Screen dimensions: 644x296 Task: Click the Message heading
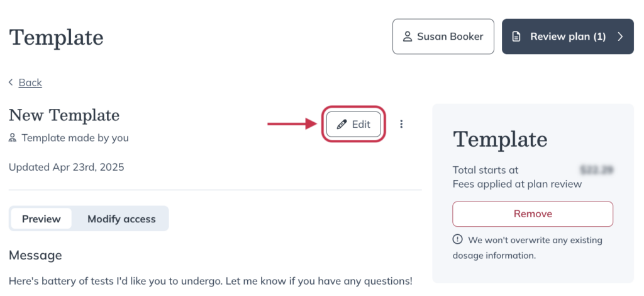pos(35,255)
